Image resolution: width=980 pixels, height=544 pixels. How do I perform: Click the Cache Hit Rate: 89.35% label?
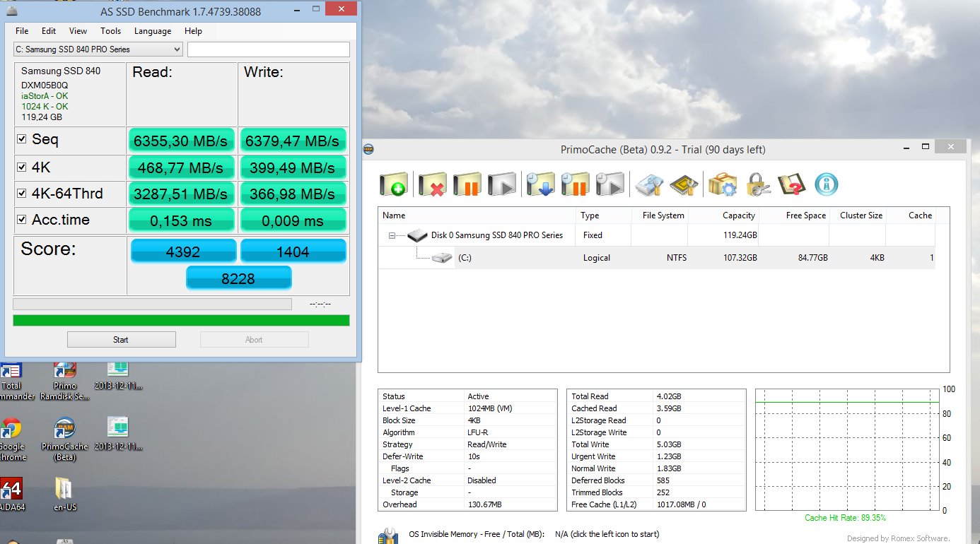845,518
